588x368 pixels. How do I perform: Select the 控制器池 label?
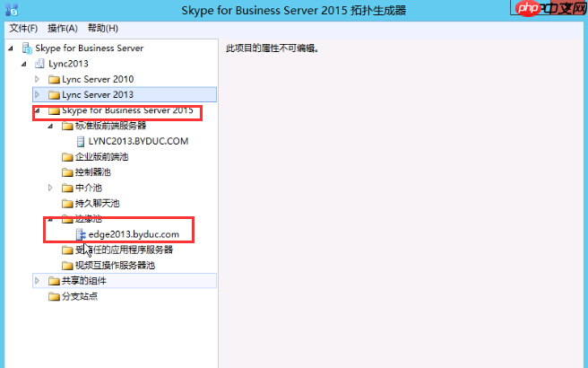point(93,172)
